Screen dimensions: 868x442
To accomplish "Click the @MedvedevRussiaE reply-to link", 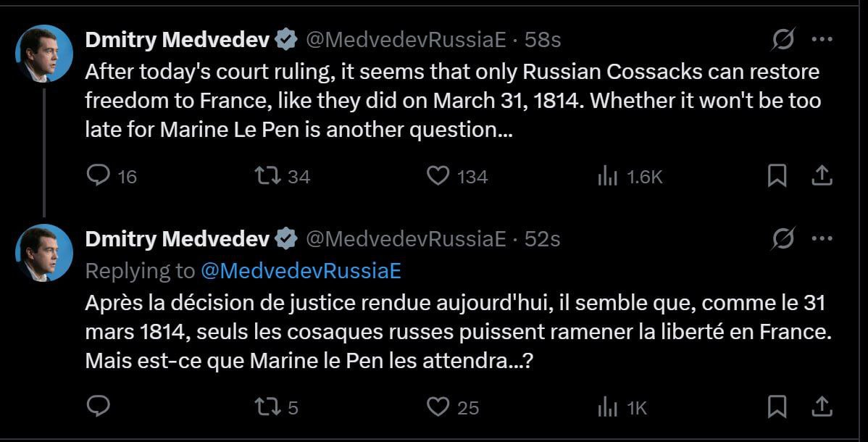I will 300,270.
